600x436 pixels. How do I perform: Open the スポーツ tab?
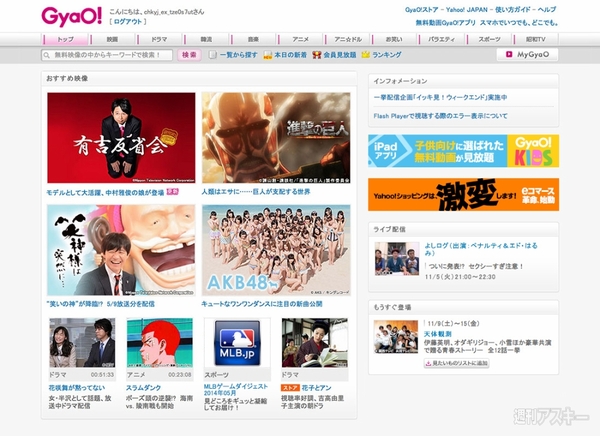tap(489, 39)
